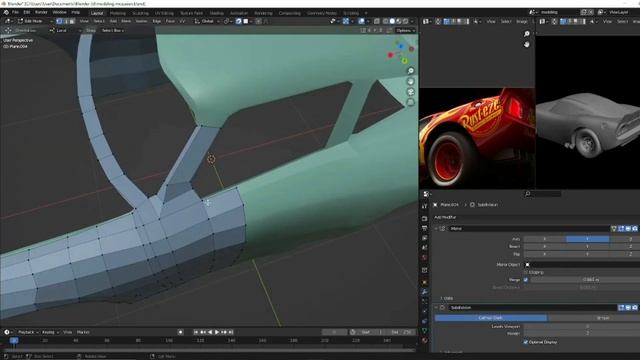Screen dimensions: 640x360
Task: Switch to the Sculpting workspace tab
Action: point(140,13)
